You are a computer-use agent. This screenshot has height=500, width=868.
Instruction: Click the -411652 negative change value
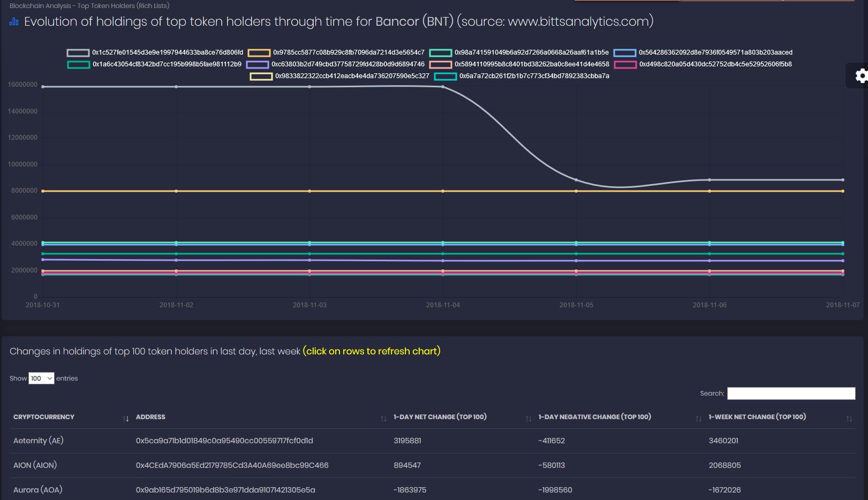coord(552,441)
